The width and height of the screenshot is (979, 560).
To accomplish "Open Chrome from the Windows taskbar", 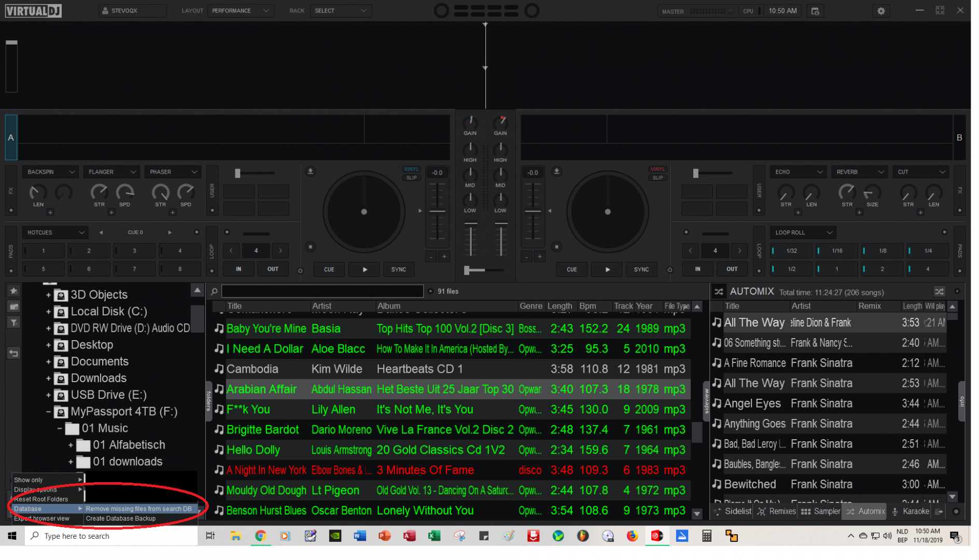I will coord(260,536).
